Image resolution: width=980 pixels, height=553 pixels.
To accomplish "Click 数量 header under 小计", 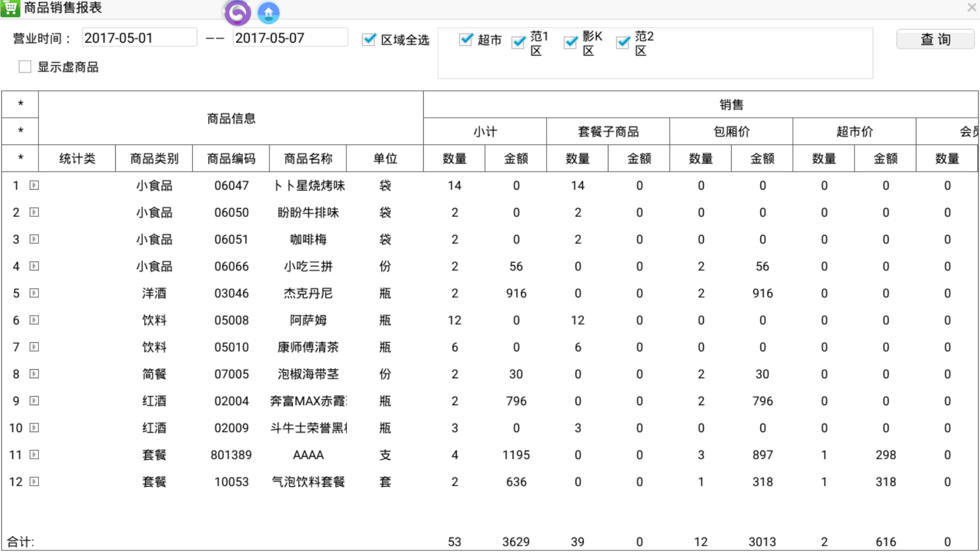I will pyautogui.click(x=455, y=158).
